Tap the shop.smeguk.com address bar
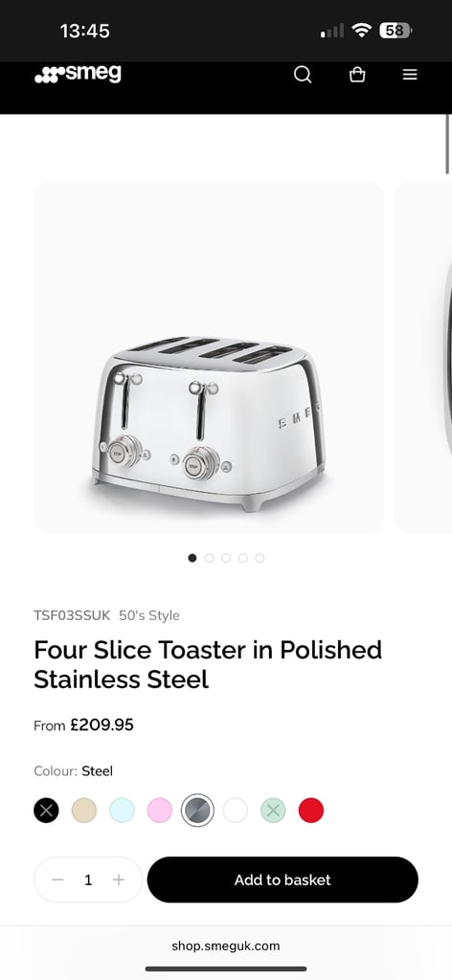 [x=226, y=946]
